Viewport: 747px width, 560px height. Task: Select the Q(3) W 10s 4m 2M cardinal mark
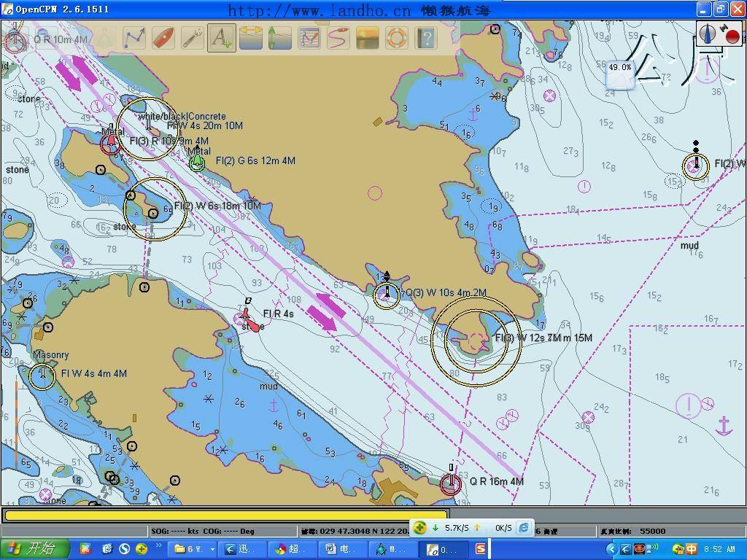coord(387,295)
